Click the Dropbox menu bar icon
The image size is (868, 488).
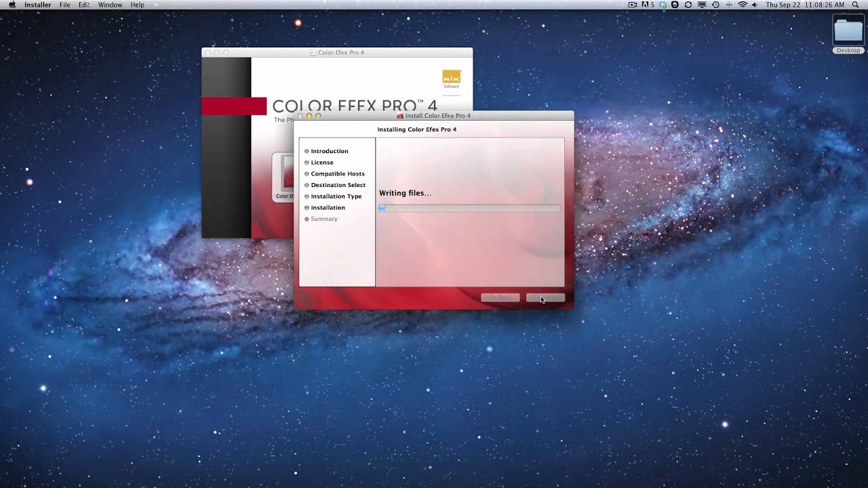coord(663,5)
